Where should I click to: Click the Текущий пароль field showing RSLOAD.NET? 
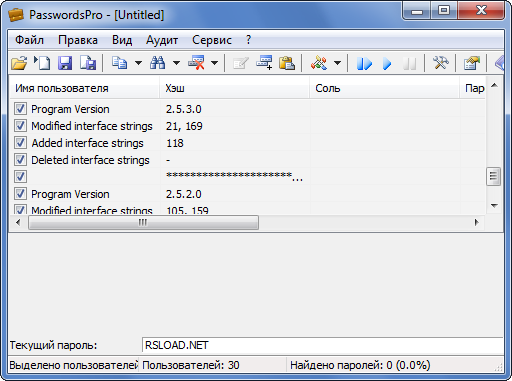pos(322,345)
